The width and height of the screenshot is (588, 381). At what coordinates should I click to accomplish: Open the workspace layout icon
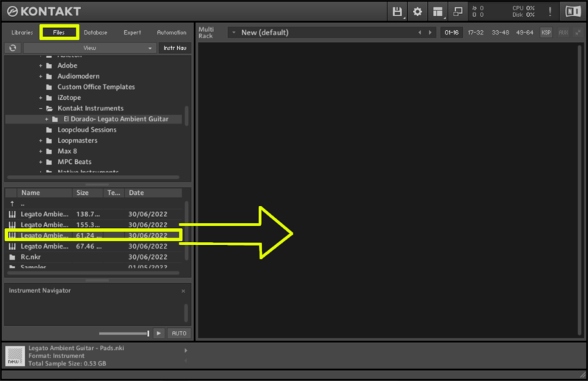tap(437, 12)
